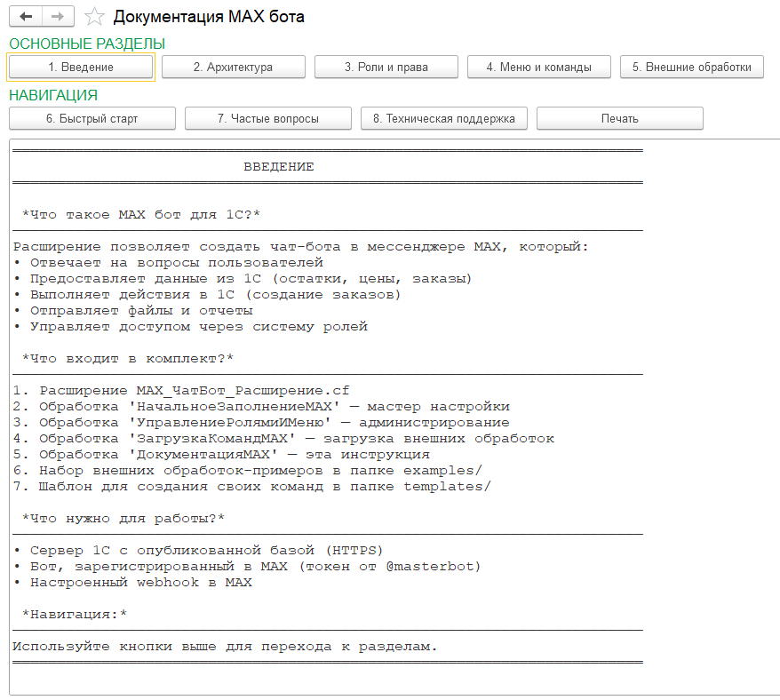Click the forward navigation arrow
The height and width of the screenshot is (700, 780).
59,16
